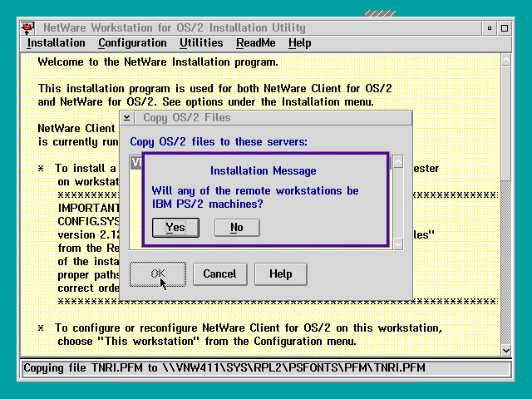The image size is (532, 399).
Task: Click the 'Copying file TNRI.PFM' status bar text
Action: 224,368
